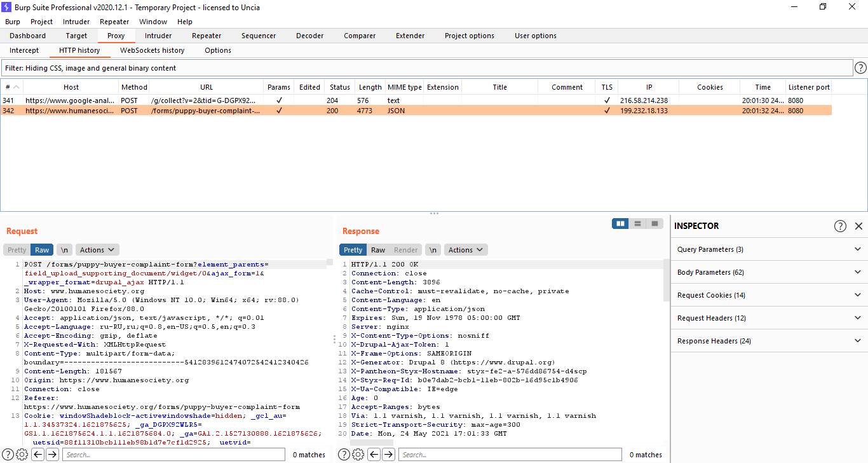Click the Request panel search field
Image resolution: width=868 pixels, height=463 pixels.
point(173,454)
